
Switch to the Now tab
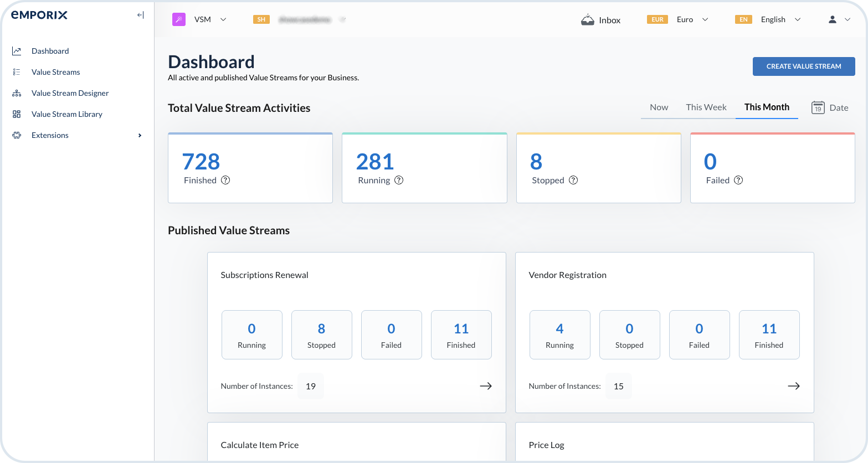pos(659,107)
